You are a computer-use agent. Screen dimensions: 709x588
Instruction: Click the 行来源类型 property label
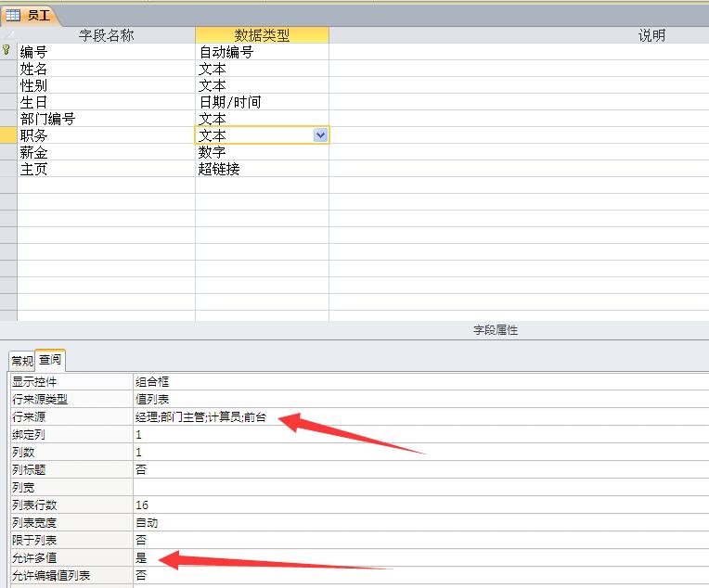71,400
